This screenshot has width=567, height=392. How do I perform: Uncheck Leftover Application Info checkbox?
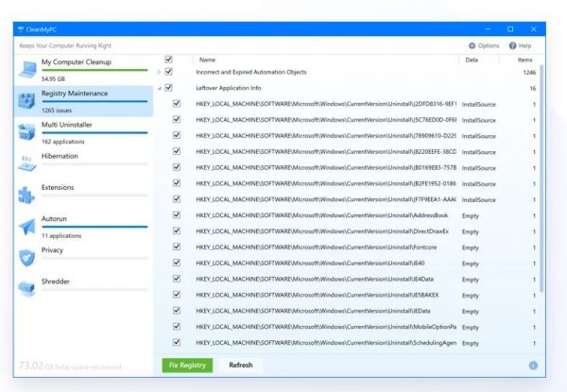[x=168, y=88]
